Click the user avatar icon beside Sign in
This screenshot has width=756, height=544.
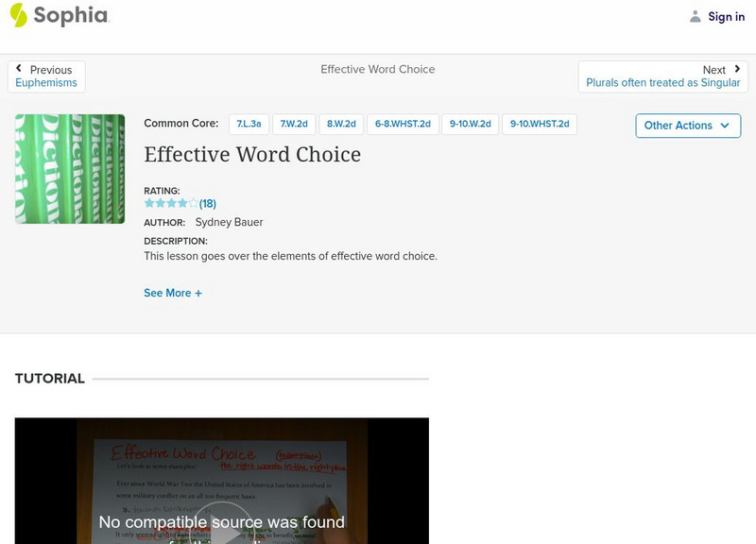coord(696,15)
